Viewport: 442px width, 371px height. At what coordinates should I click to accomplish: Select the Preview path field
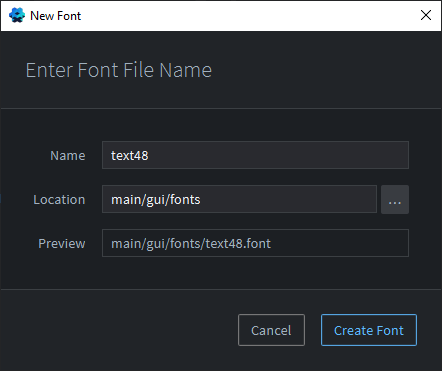(x=255, y=243)
